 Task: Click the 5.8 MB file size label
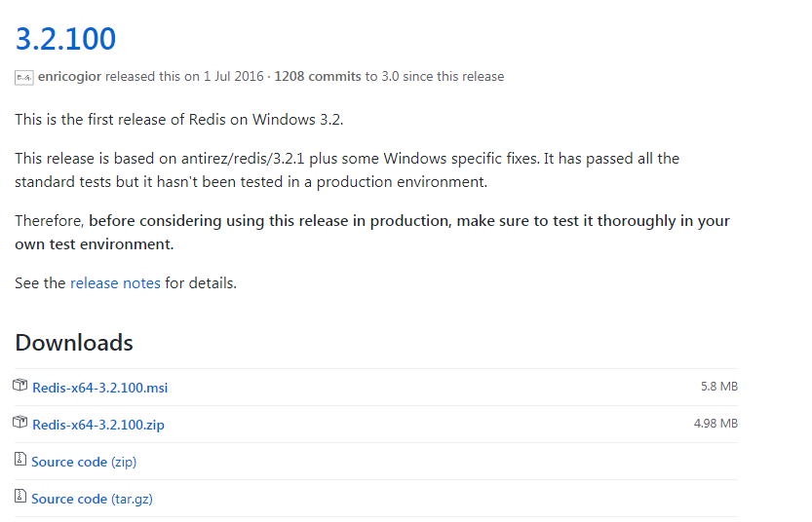(718, 387)
